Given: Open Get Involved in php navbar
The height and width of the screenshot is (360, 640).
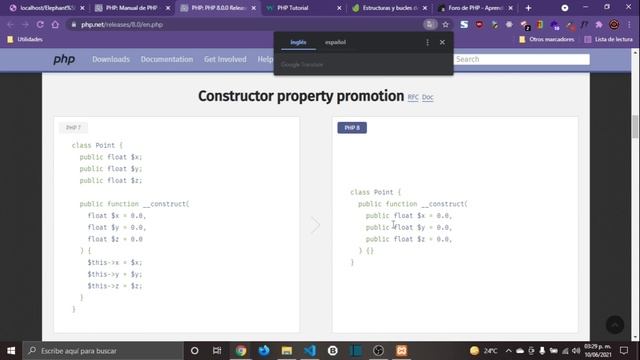Looking at the screenshot, I should pos(225,60).
